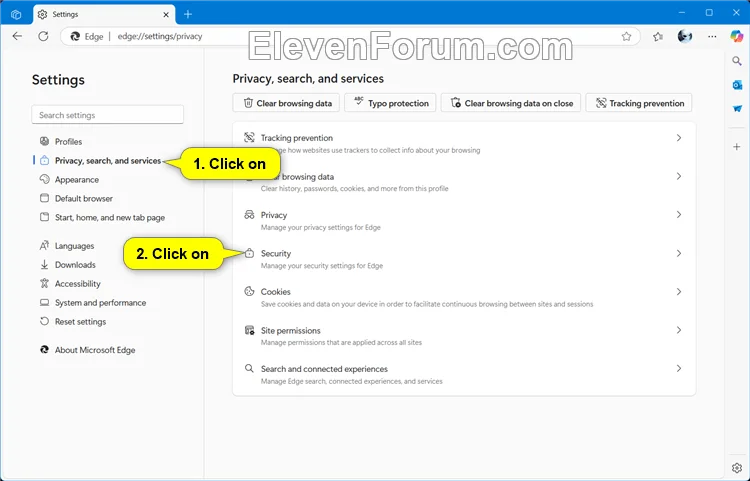
Task: Click 'Manage permissions that are applied across all sites'
Action: (x=341, y=342)
